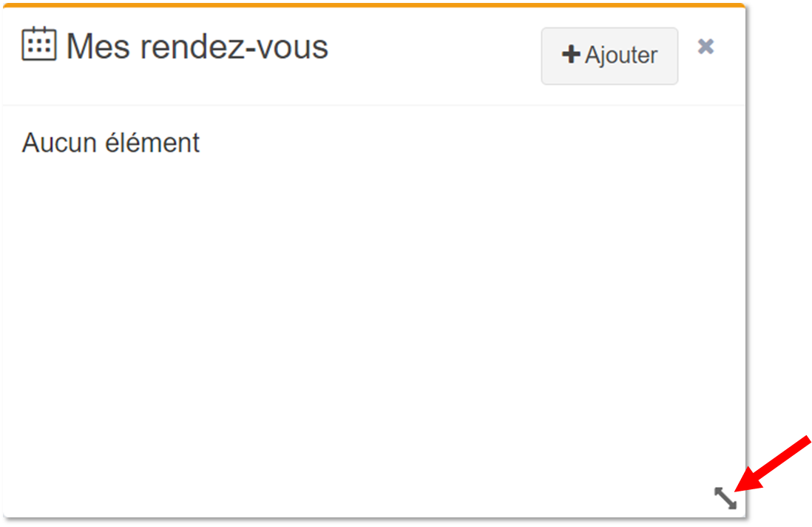Add a new appointment with Ajouter
This screenshot has width=812, height=527.
pyautogui.click(x=609, y=56)
